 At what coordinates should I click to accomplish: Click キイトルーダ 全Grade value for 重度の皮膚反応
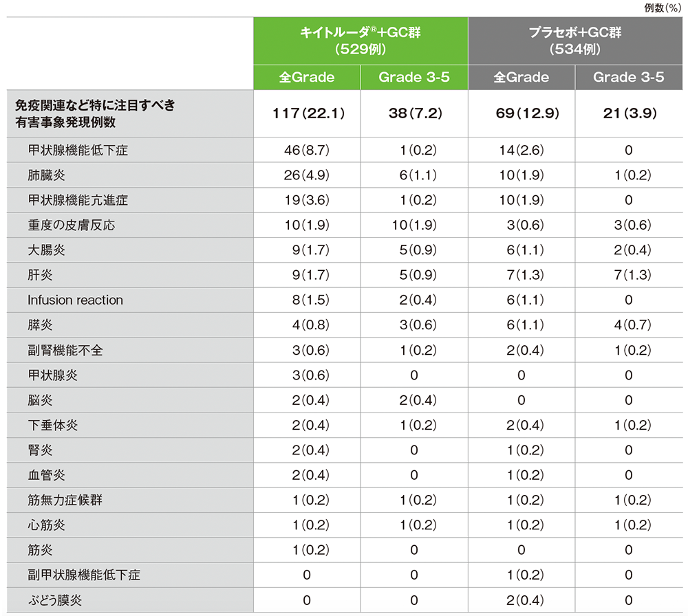[307, 225]
